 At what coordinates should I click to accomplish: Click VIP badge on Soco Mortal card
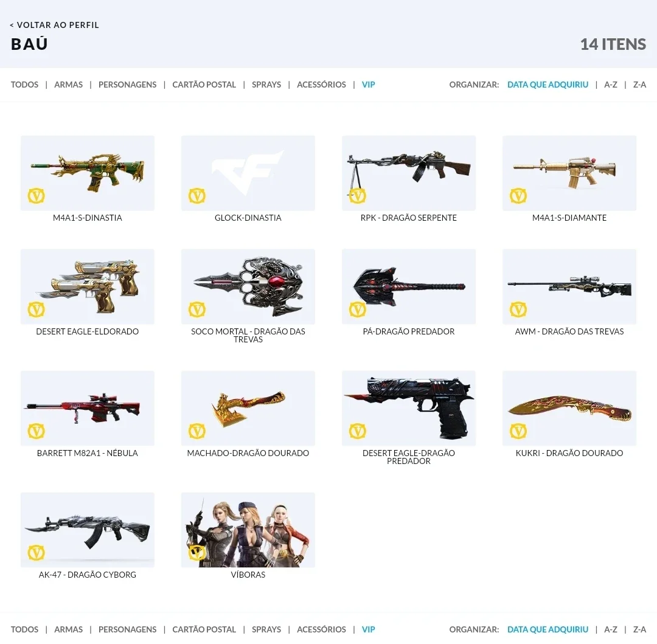pos(197,310)
